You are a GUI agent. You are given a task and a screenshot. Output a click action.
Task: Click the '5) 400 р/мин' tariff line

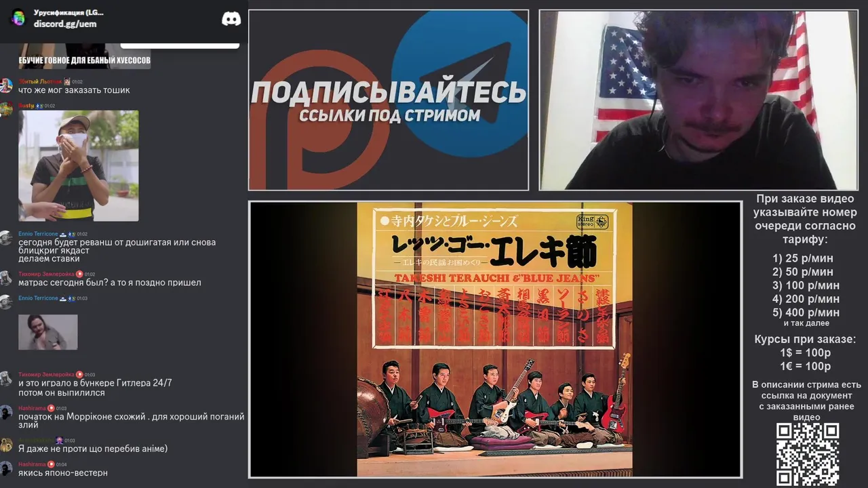point(806,312)
